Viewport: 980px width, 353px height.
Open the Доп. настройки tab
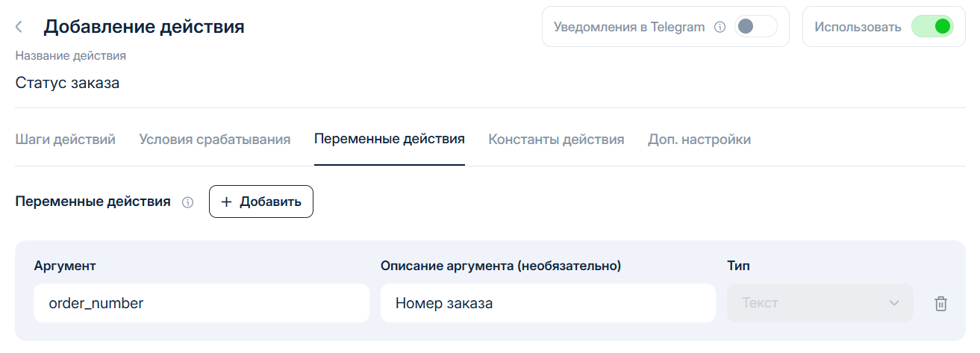point(699,140)
